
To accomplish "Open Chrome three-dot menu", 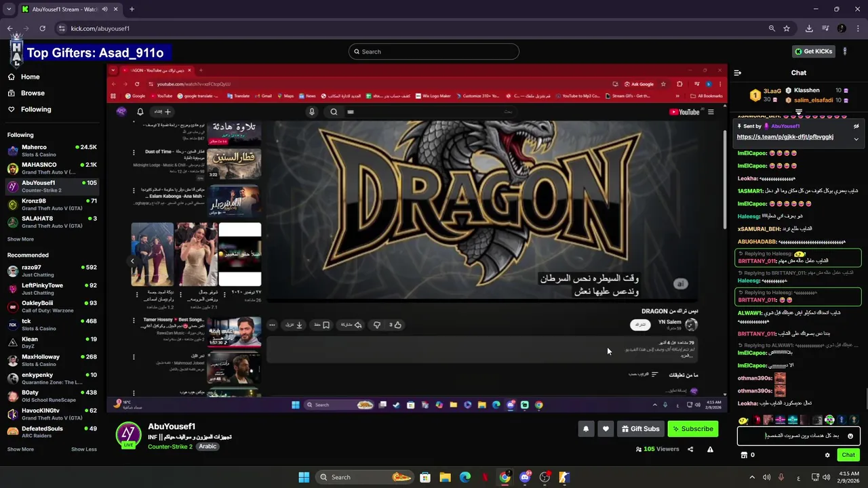I will (x=858, y=28).
